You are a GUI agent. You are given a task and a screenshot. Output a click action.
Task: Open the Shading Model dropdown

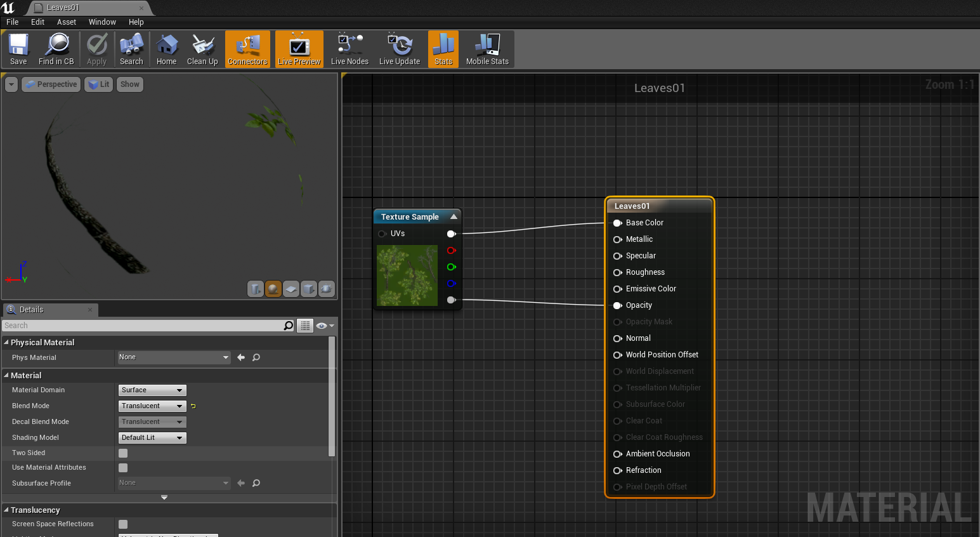coord(152,437)
